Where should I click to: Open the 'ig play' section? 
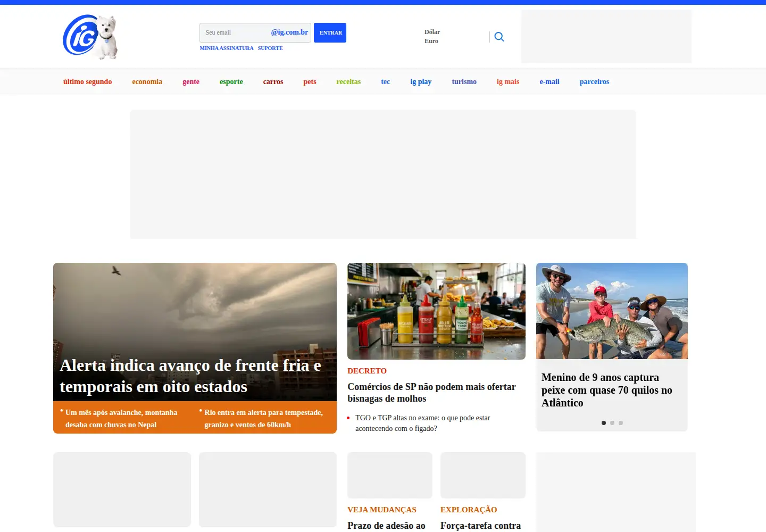[x=421, y=81]
